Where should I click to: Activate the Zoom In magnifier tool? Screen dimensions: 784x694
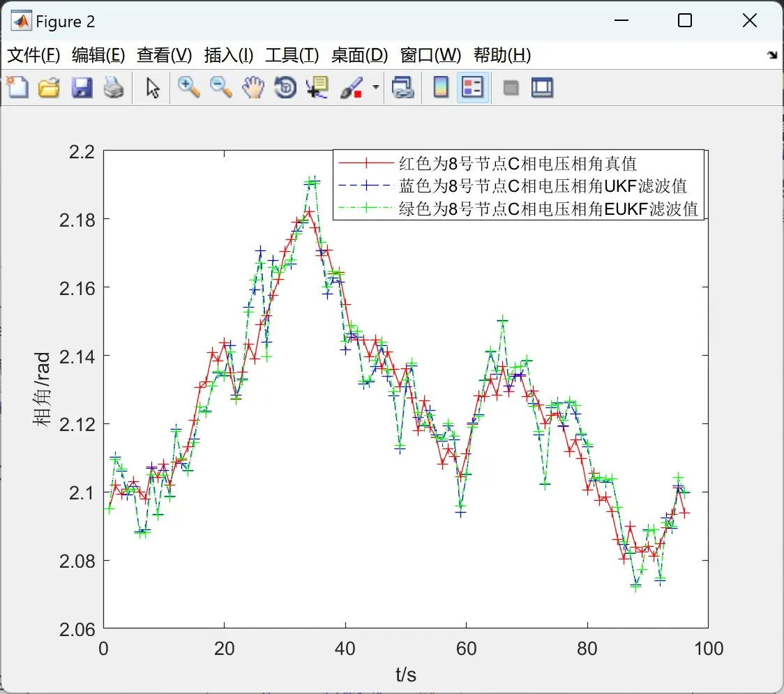pos(188,87)
